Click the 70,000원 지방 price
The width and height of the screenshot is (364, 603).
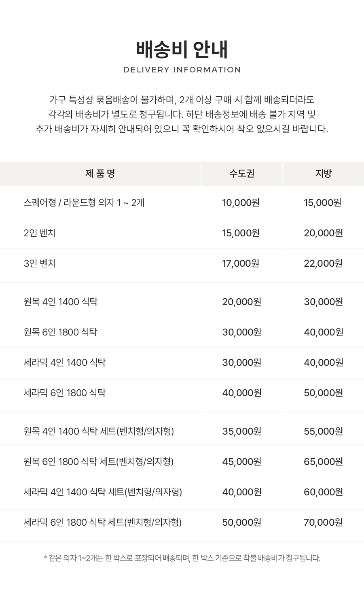[323, 522]
